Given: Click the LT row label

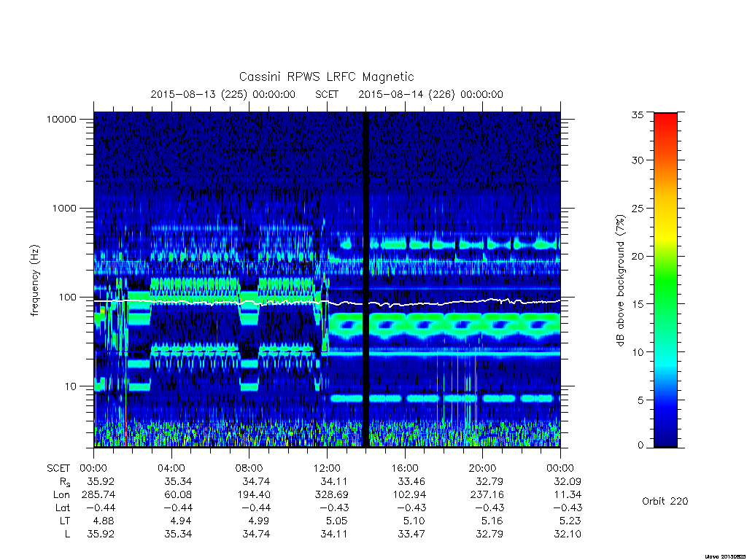Looking at the screenshot, I should 65,521.
